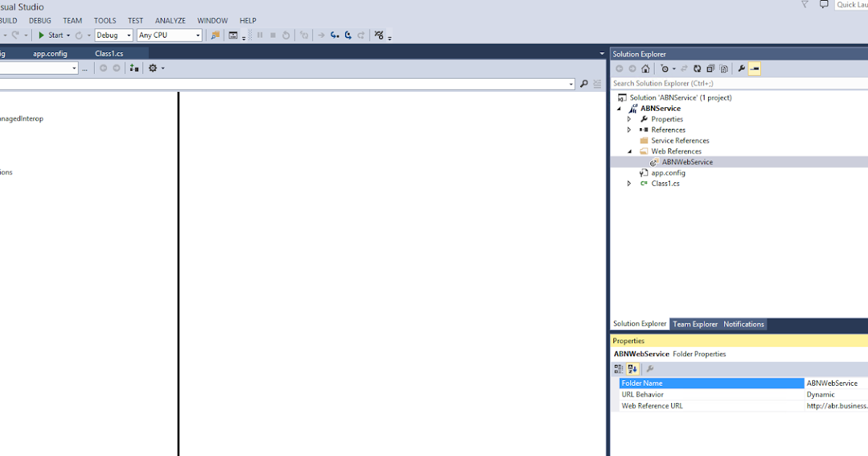Click the Object Browser back arrow
The width and height of the screenshot is (868, 456).
click(x=103, y=68)
